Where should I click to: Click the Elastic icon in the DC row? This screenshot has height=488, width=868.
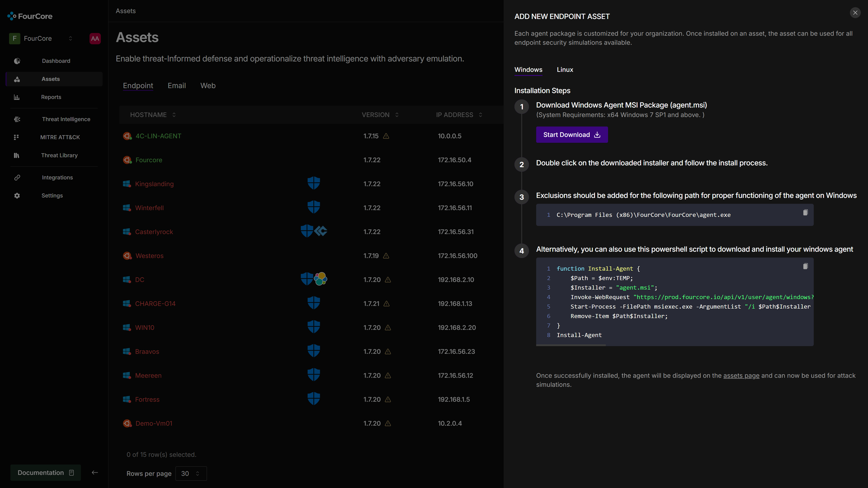click(x=321, y=279)
